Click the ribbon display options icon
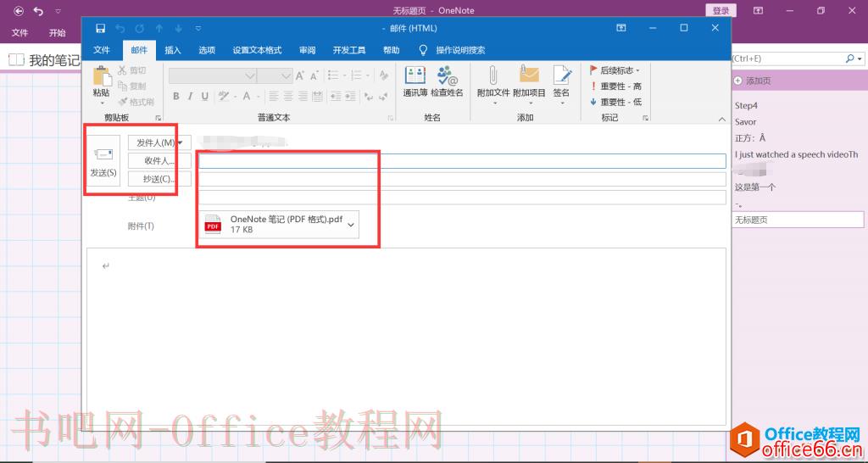The image size is (868, 463). (x=621, y=28)
